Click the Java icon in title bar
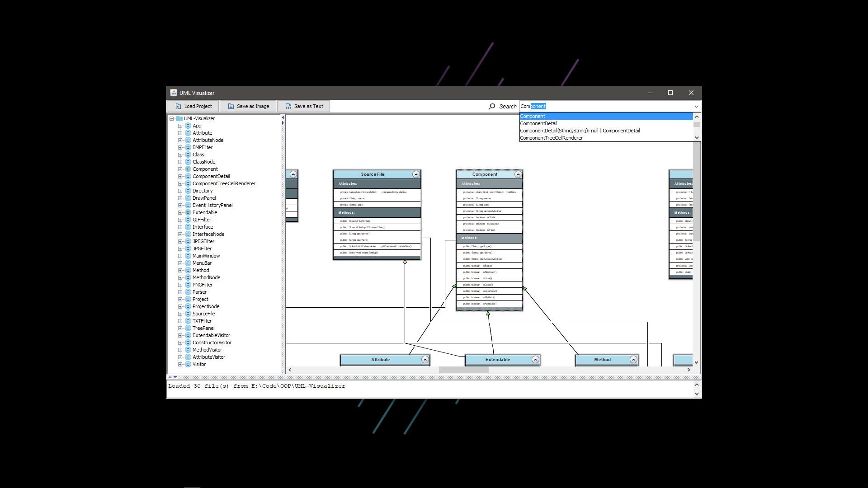Image resolution: width=868 pixels, height=488 pixels. pyautogui.click(x=174, y=93)
